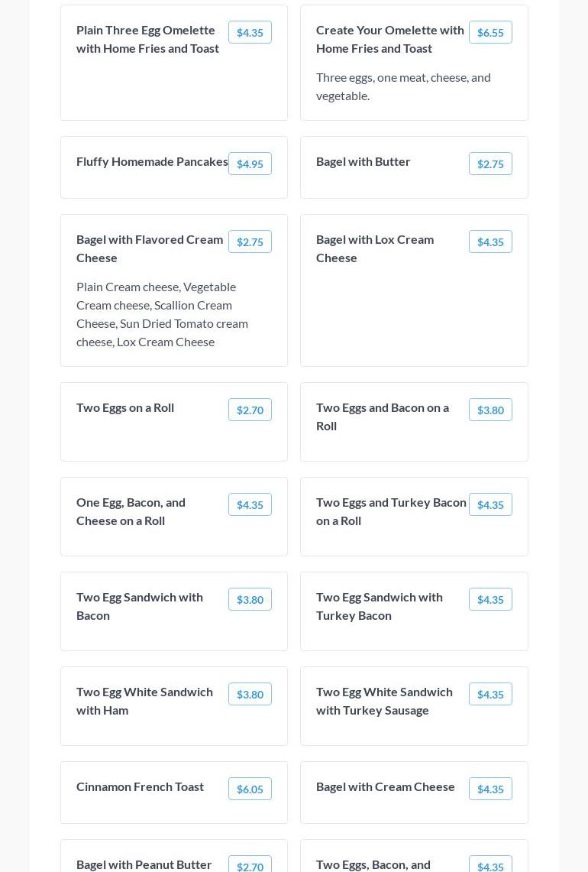Open the Fluffy Homemade Pancakes item
588x872 pixels.
click(x=152, y=162)
